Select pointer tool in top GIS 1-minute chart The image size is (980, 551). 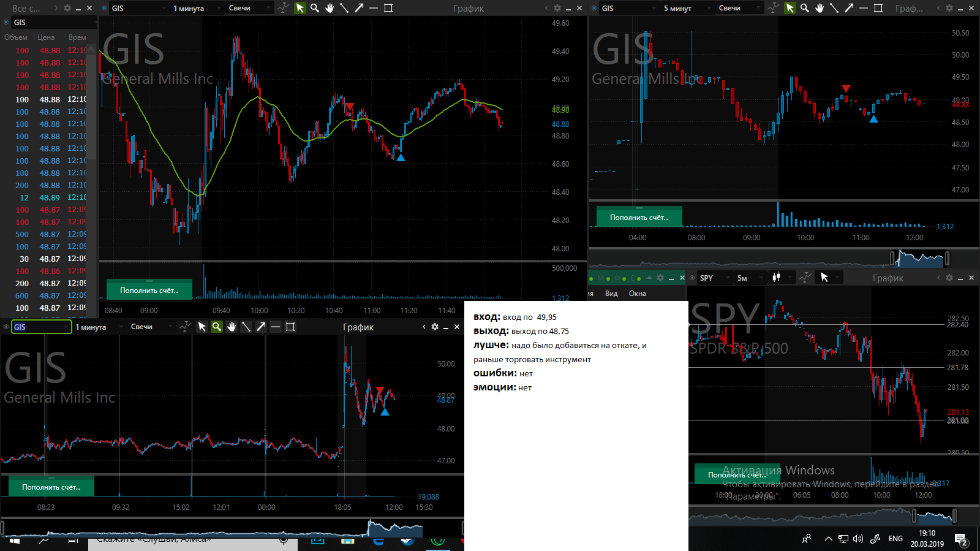pos(300,8)
